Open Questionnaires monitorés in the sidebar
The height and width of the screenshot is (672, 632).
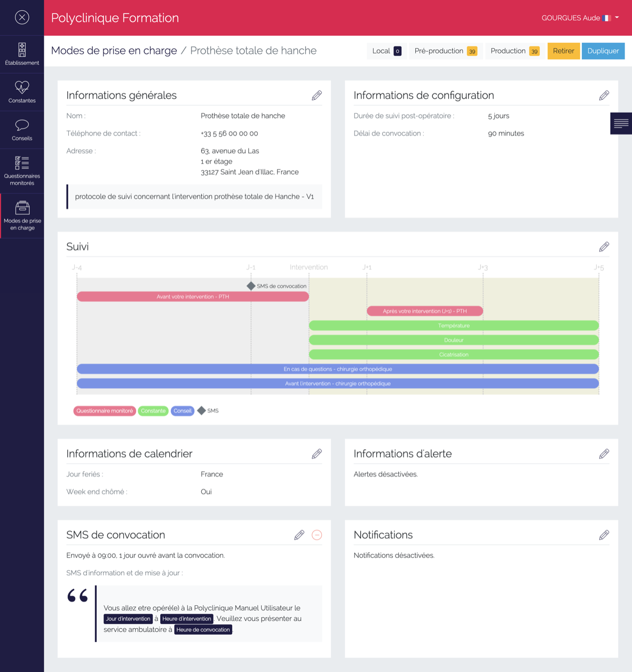click(22, 171)
